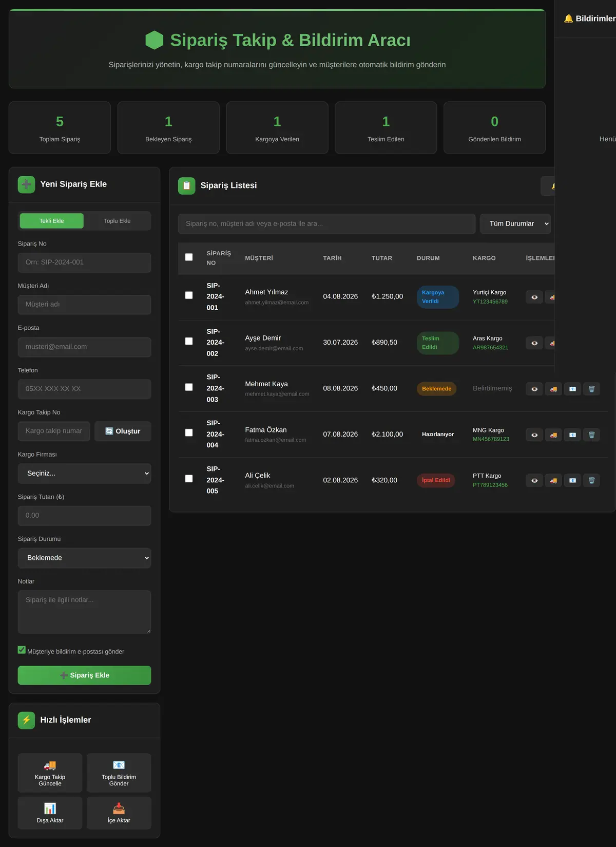Toggle the select-all orders checkbox in header
The height and width of the screenshot is (847, 616).
[189, 257]
